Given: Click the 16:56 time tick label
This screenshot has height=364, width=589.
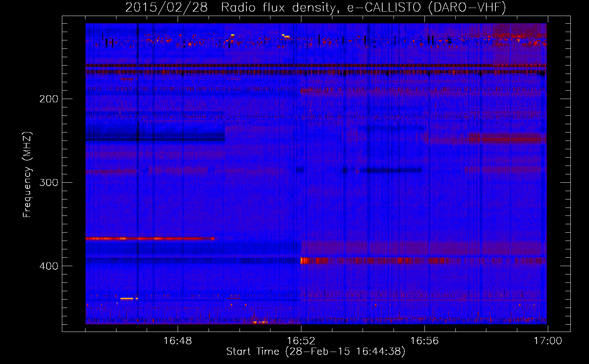Looking at the screenshot, I should [424, 341].
